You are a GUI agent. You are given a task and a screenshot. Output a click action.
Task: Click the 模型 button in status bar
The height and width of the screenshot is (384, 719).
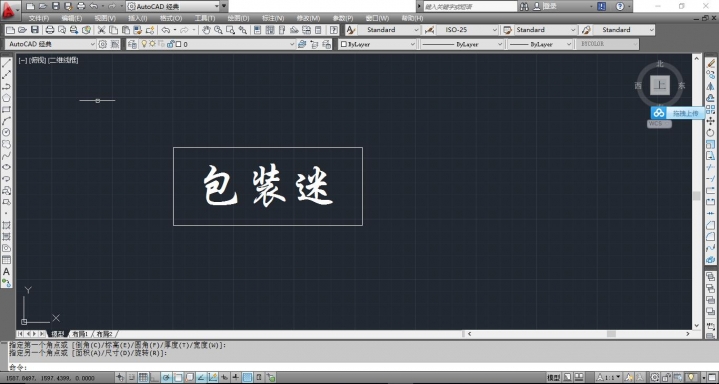[553, 378]
